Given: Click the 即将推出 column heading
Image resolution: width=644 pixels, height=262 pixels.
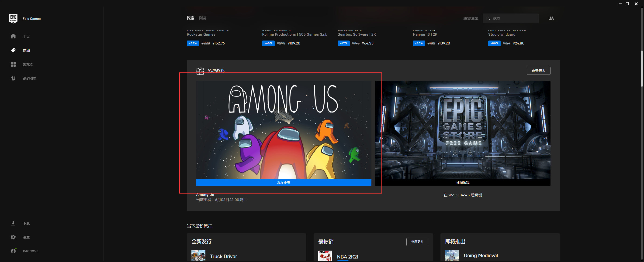Looking at the screenshot, I should click(x=455, y=242).
